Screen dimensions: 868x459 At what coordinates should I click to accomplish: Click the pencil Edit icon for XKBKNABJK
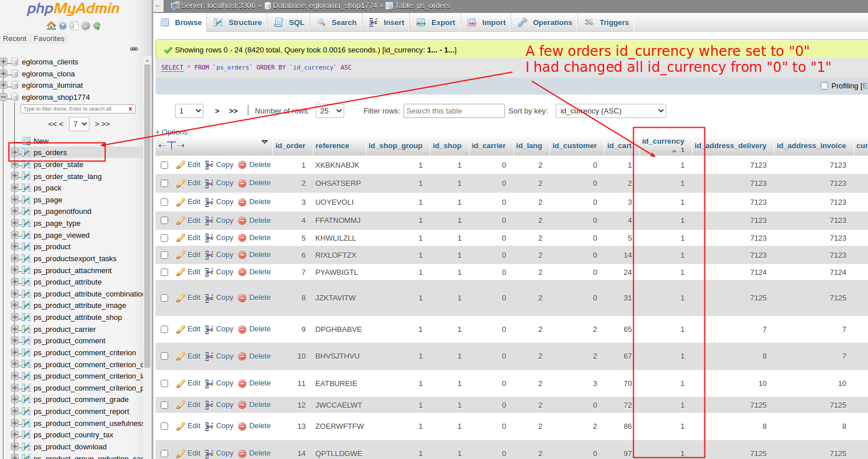click(x=181, y=165)
